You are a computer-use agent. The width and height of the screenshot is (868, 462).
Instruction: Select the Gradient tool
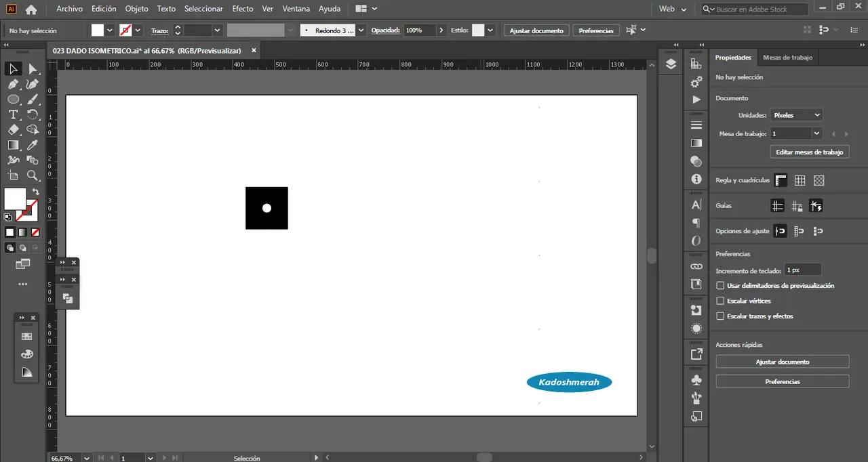click(x=13, y=145)
